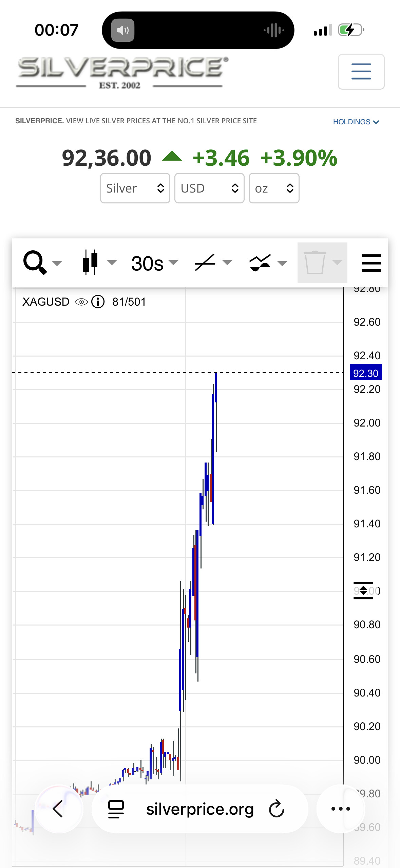
Task: Expand the HOLDINGS menu
Action: (356, 122)
